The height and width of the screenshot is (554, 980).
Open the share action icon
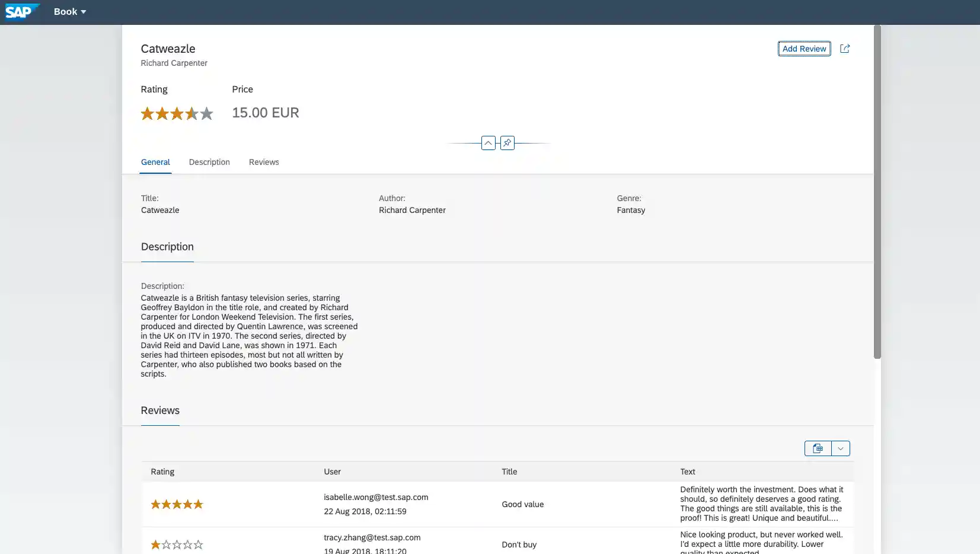coord(845,49)
